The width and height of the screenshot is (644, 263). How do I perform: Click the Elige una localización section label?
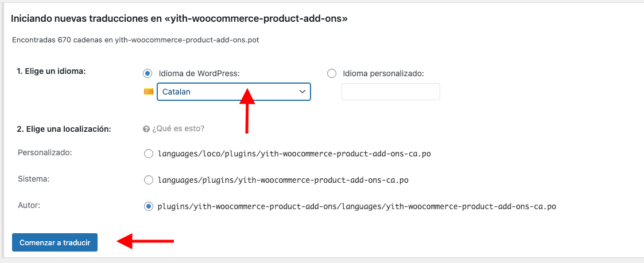click(x=64, y=129)
